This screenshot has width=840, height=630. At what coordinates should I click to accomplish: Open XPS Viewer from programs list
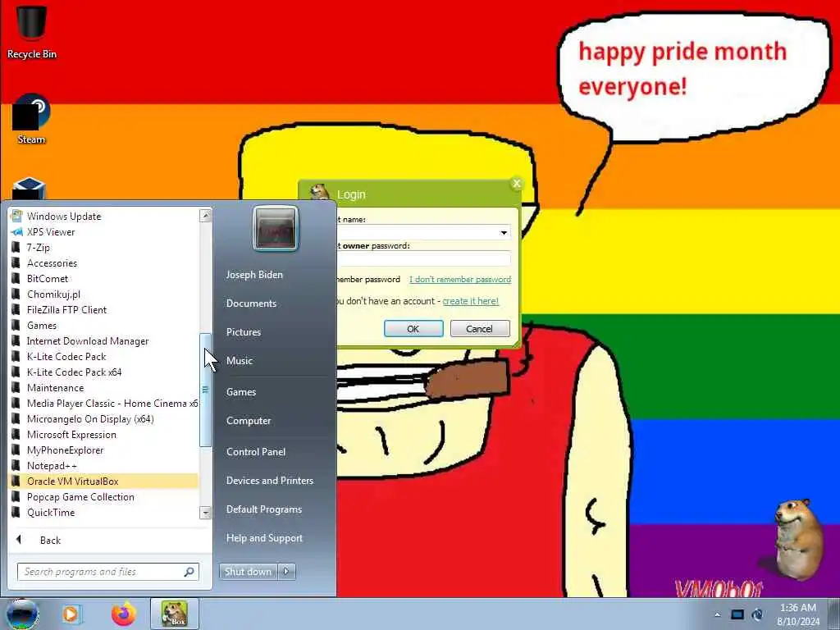[104, 232]
